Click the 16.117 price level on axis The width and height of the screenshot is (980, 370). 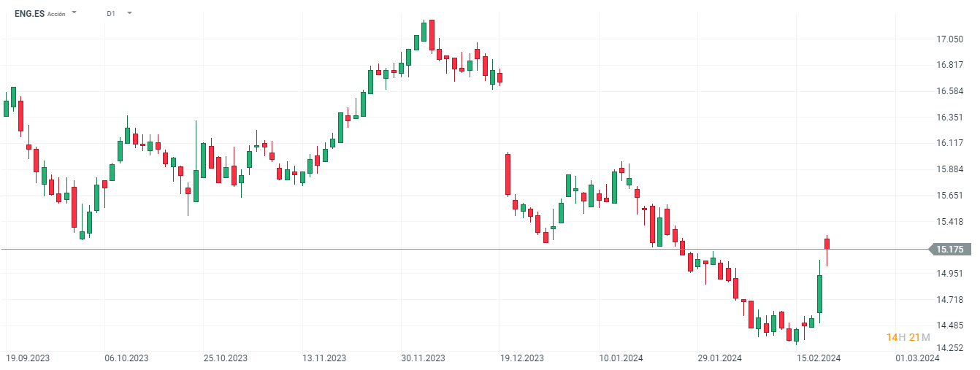(x=949, y=143)
